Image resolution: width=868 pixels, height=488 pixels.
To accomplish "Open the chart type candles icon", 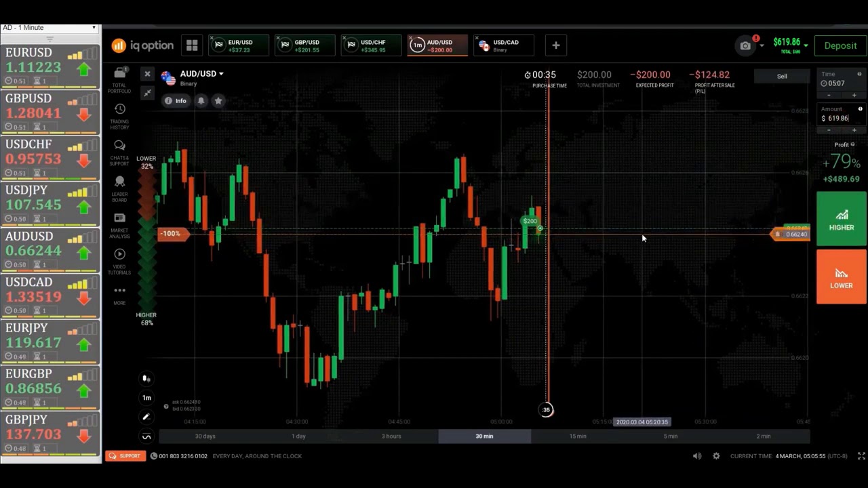I will point(146,378).
